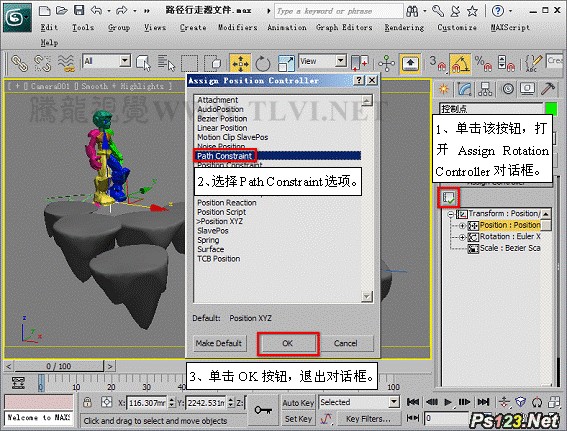Open the Display panel tab
This screenshot has width=567, height=431.
click(528, 89)
